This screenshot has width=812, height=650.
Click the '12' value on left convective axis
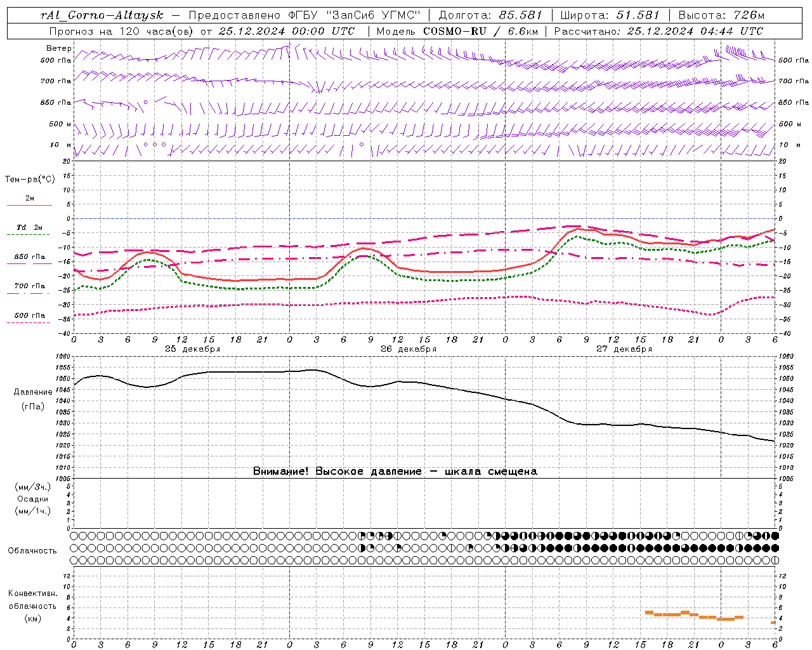66,576
